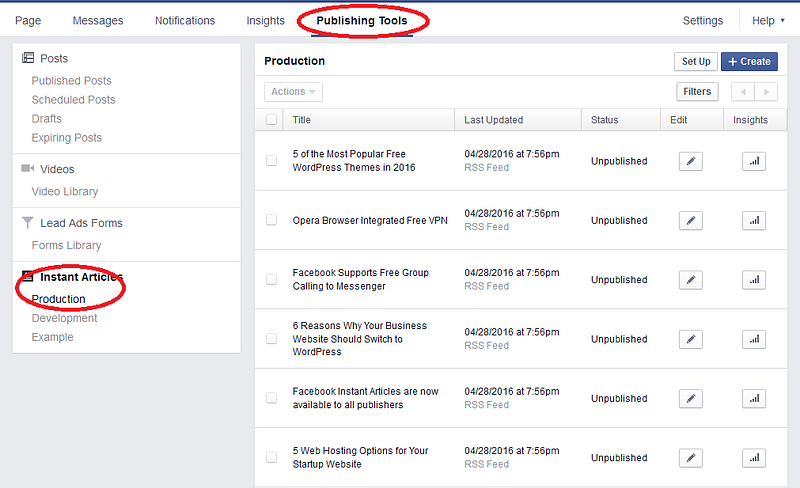
Task: Open Video Library in sidebar
Action: point(65,191)
